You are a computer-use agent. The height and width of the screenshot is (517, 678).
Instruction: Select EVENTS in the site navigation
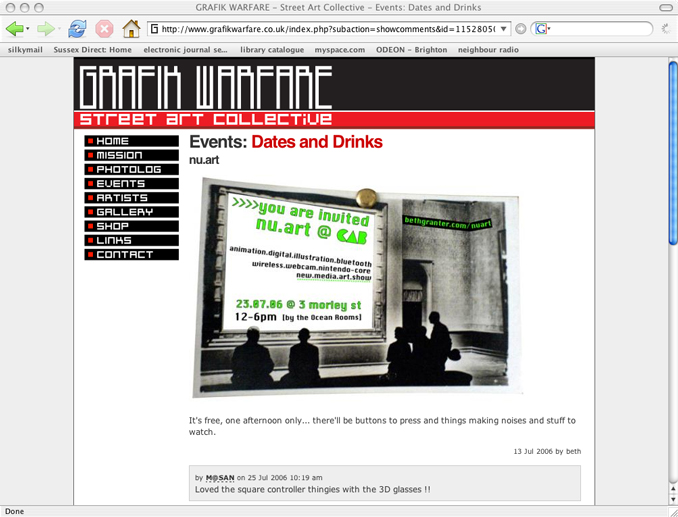[x=131, y=184]
